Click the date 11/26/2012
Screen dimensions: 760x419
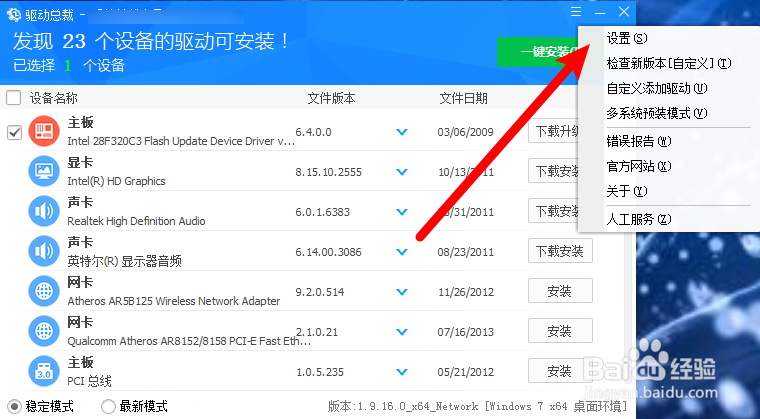tap(466, 292)
